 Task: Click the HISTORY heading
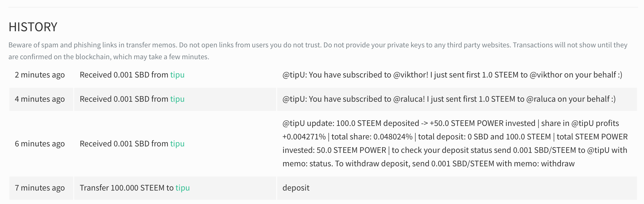pos(33,27)
